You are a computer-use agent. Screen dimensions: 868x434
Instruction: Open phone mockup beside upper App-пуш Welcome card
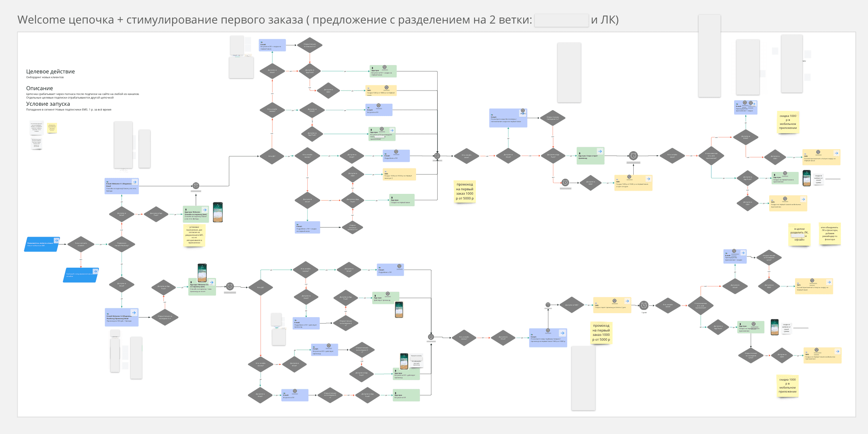(218, 212)
